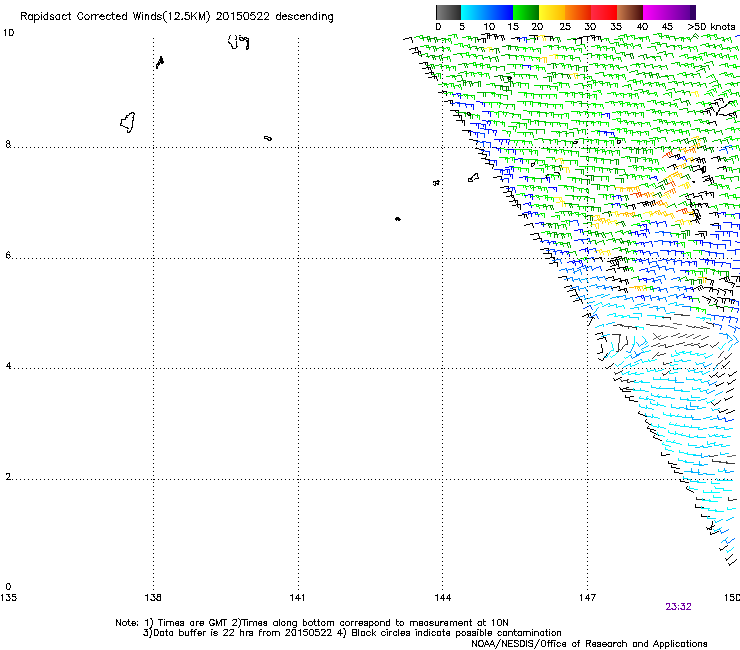Screen dimensions: 740x650
Task: Select the yellow 20-25 knots legend segment
Action: click(552, 12)
